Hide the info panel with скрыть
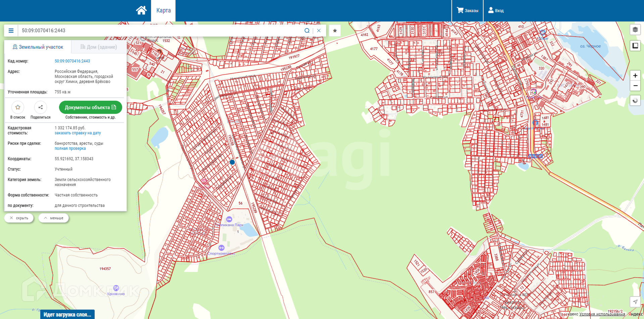The height and width of the screenshot is (319, 644). tap(19, 218)
